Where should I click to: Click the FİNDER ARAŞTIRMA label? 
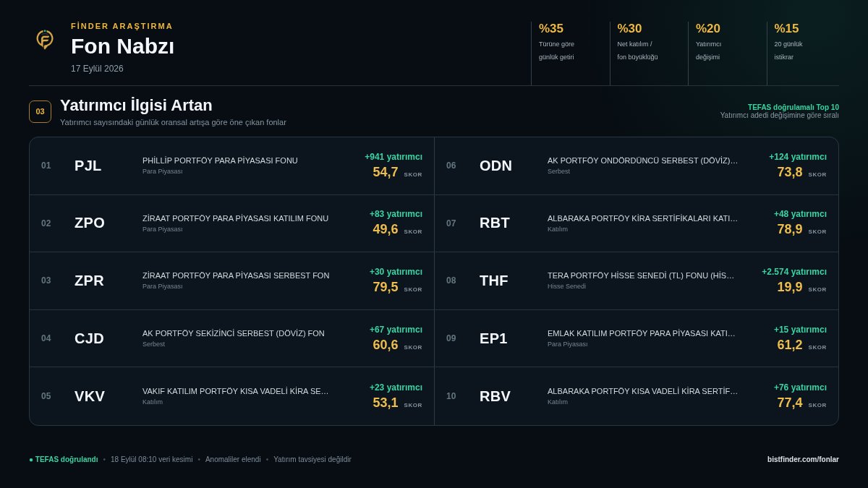pos(122,26)
